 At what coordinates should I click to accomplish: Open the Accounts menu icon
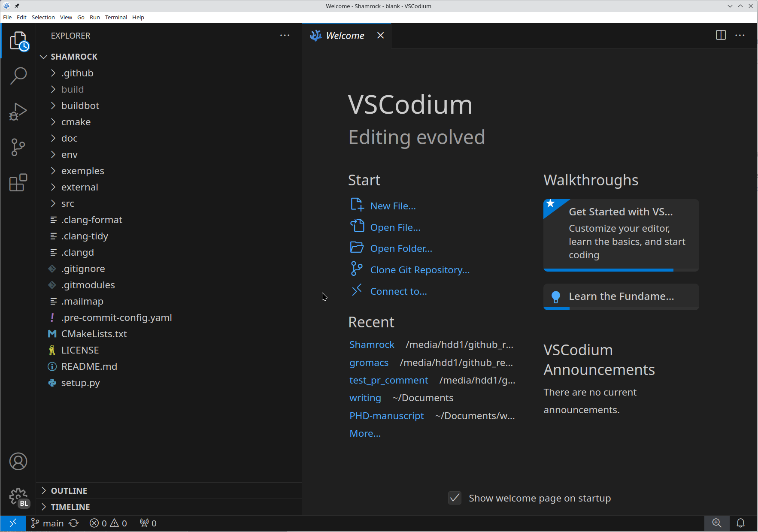(x=18, y=462)
